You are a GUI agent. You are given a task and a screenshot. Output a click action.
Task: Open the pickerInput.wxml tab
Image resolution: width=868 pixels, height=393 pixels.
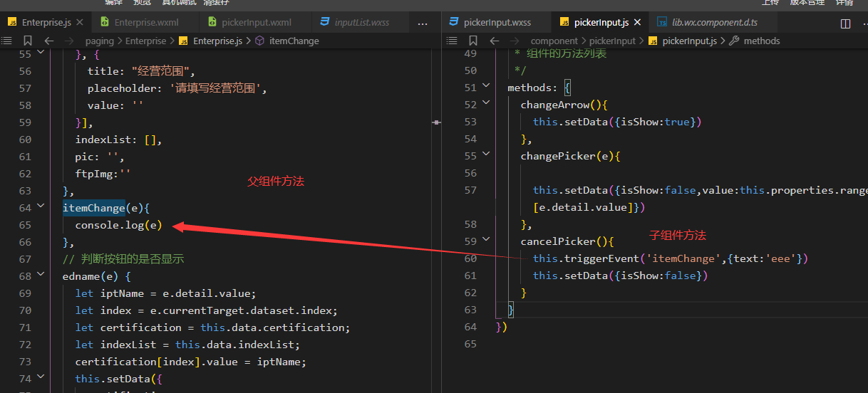coord(256,23)
